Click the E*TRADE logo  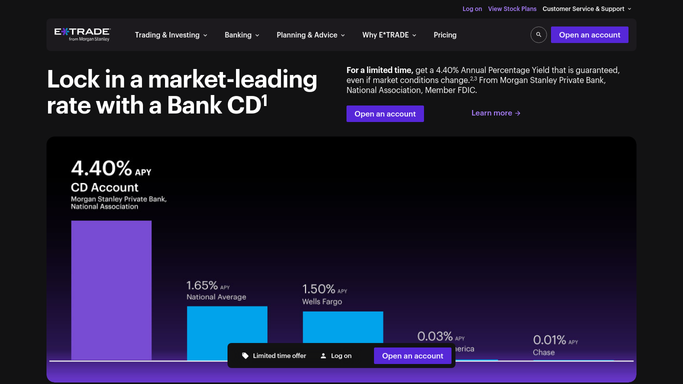(82, 34)
